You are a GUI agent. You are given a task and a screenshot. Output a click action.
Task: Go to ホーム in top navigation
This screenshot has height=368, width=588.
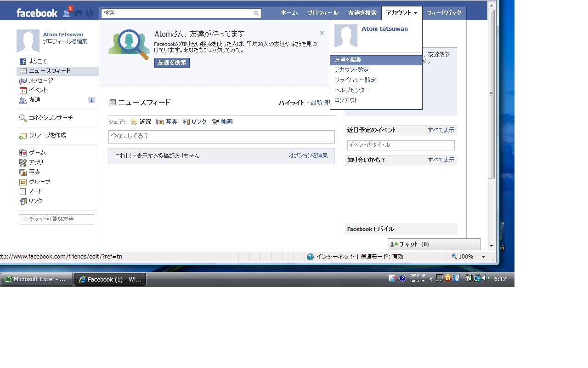289,13
